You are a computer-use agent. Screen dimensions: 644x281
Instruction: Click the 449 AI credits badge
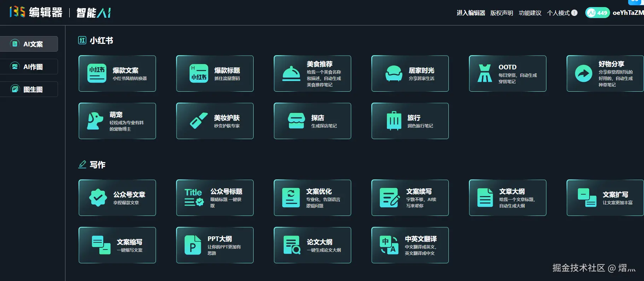pos(597,13)
